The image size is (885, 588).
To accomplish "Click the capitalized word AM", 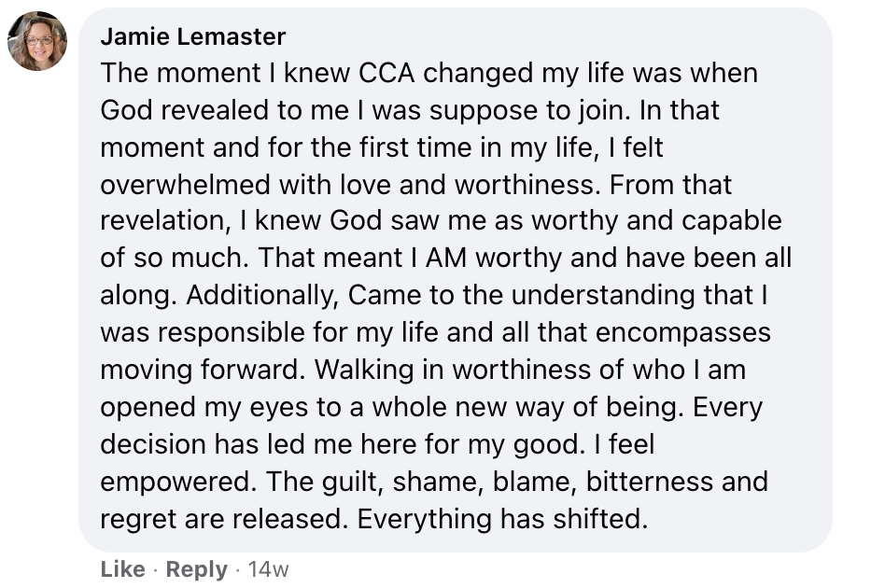I will 446,258.
